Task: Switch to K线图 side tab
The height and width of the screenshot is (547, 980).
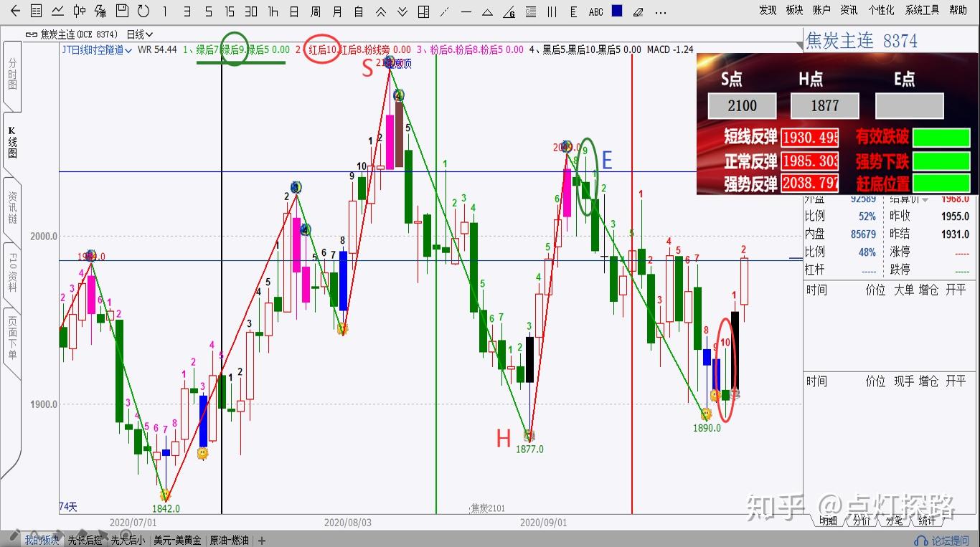Action: pyautogui.click(x=11, y=142)
